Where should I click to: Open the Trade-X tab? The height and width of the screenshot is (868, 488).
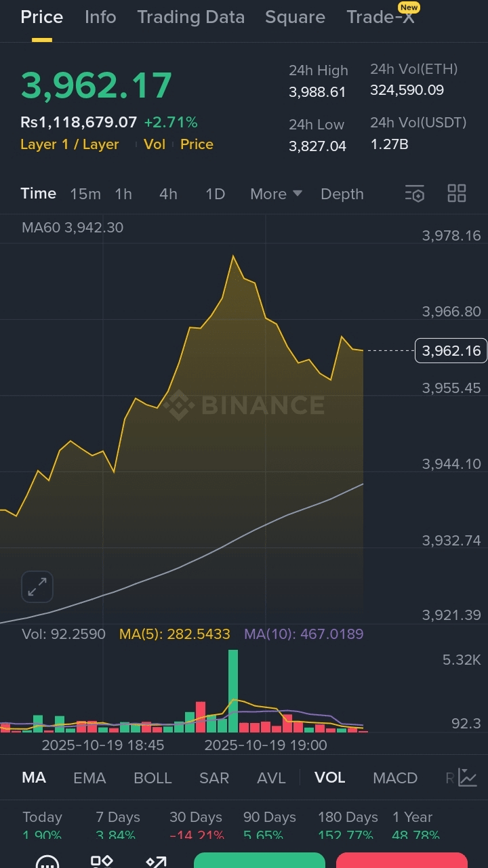click(x=380, y=17)
